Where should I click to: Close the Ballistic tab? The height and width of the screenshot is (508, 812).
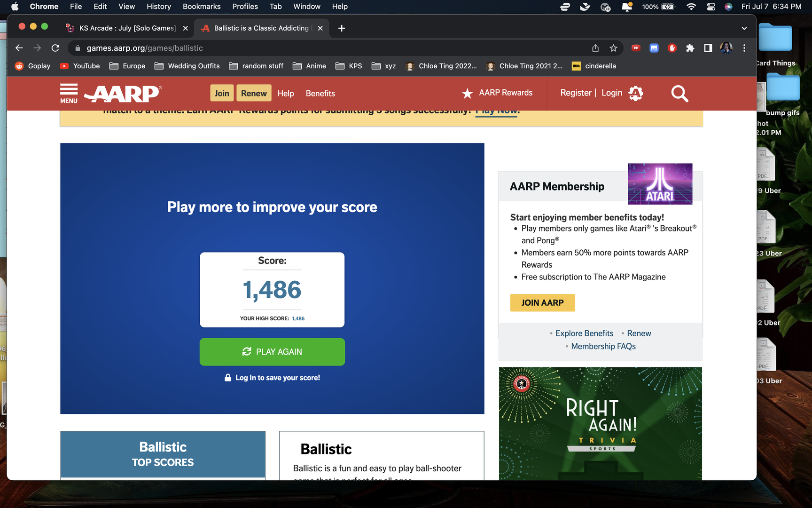tap(320, 28)
